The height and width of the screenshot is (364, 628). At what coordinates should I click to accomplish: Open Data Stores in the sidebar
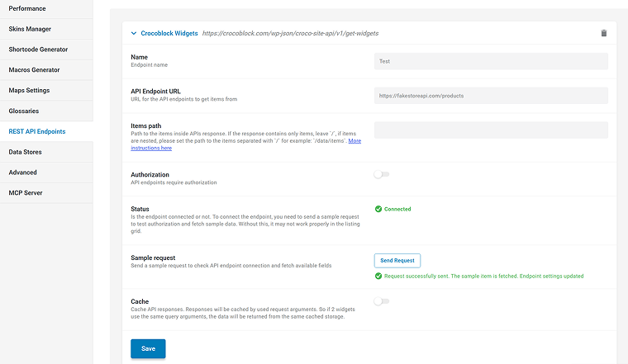(x=46, y=152)
